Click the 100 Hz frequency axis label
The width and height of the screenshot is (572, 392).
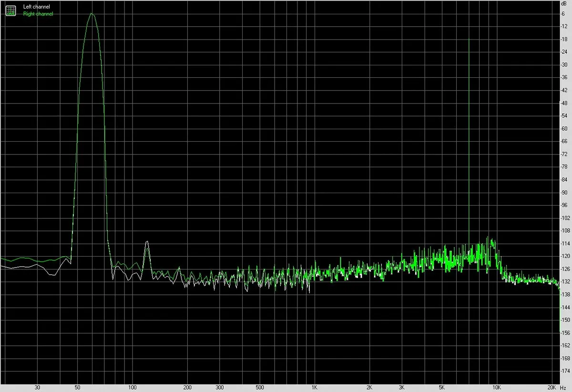133,387
